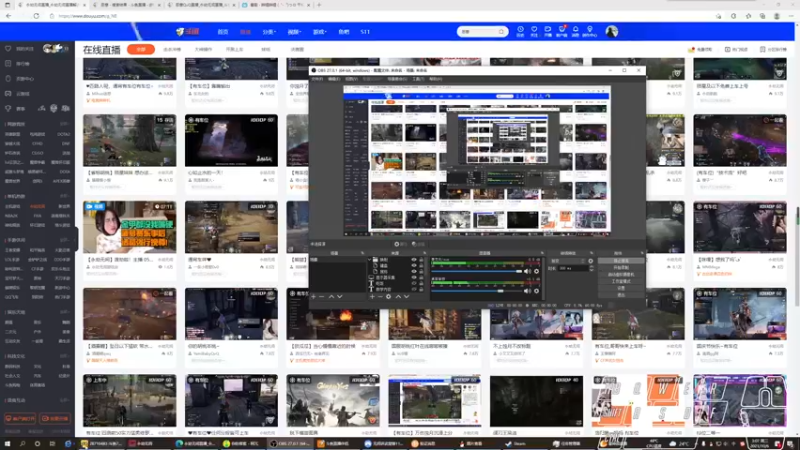800x450 pixels.
Task: Adjust the second audio channel volume slider in OBS
Action: click(477, 291)
